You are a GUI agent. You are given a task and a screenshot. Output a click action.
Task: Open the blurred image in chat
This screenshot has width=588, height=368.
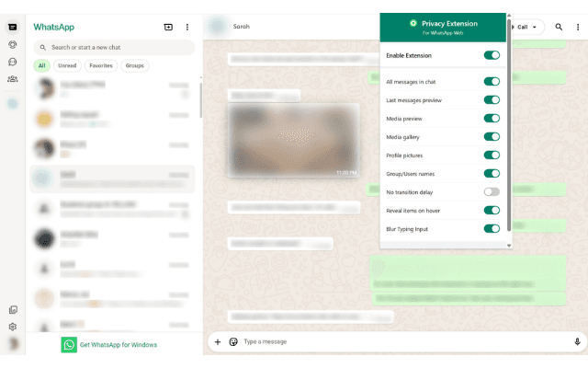click(293, 141)
